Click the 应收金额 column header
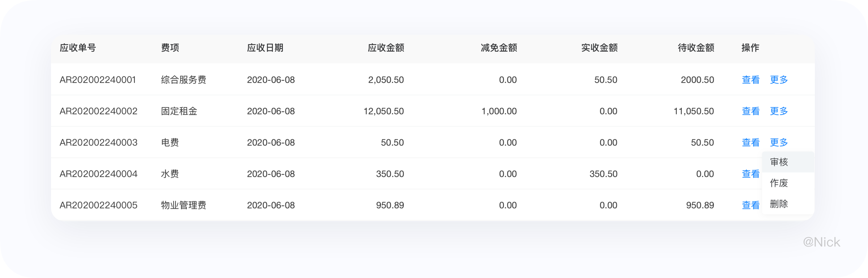Image resolution: width=868 pixels, height=278 pixels. click(x=386, y=48)
